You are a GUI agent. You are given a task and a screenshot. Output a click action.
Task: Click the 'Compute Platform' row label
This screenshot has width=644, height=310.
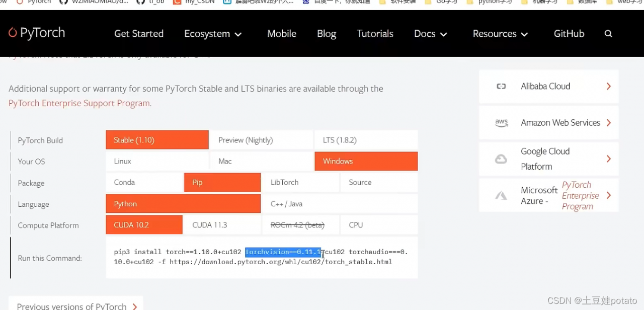(x=48, y=225)
